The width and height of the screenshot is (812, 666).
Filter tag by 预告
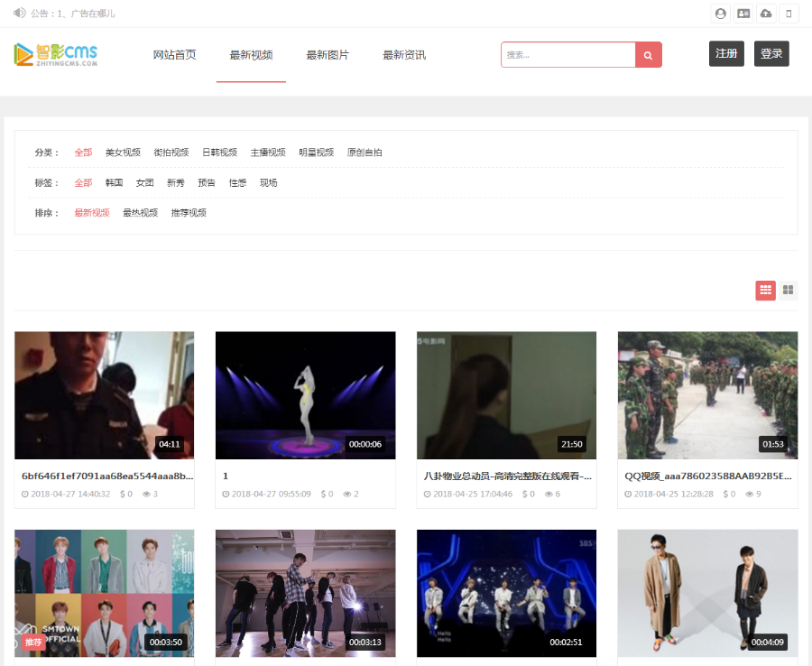pyautogui.click(x=207, y=183)
